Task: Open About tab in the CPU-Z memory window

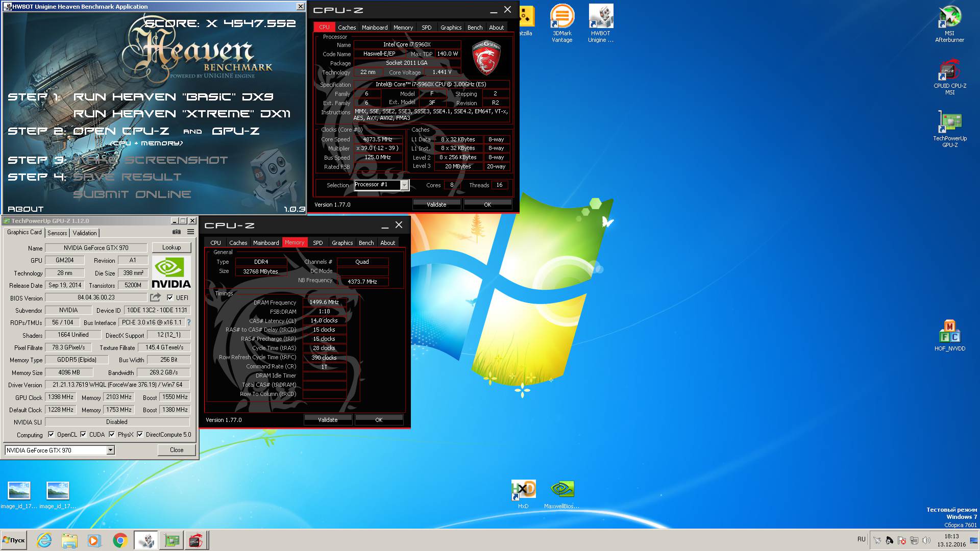Action: [387, 243]
